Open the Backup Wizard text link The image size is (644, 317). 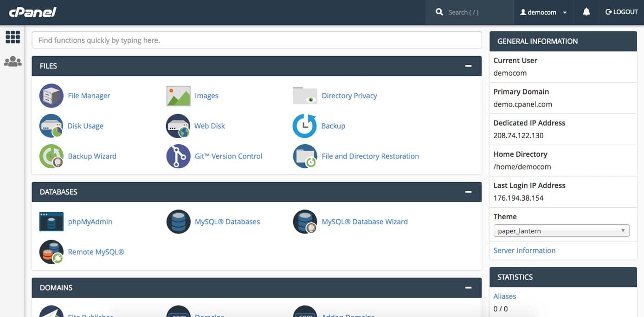[x=92, y=156]
